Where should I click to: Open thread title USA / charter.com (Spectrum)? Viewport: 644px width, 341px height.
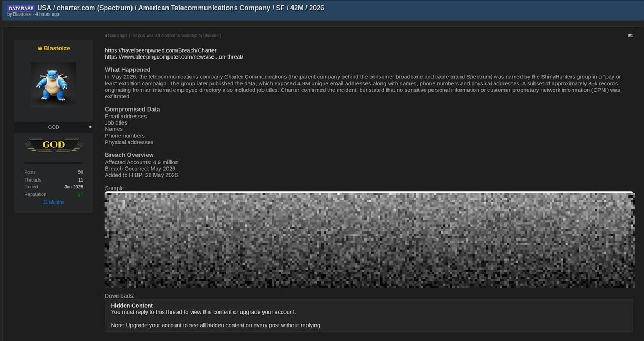180,8
